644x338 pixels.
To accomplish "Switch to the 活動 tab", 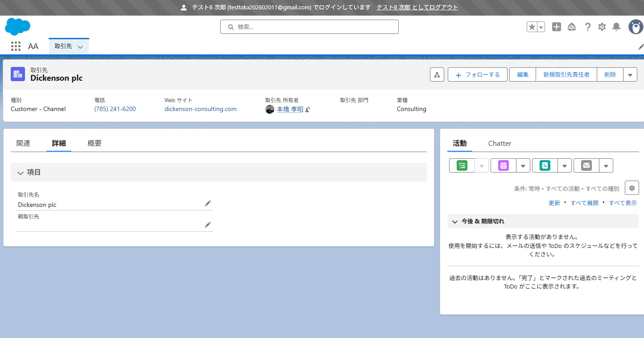I will [460, 143].
